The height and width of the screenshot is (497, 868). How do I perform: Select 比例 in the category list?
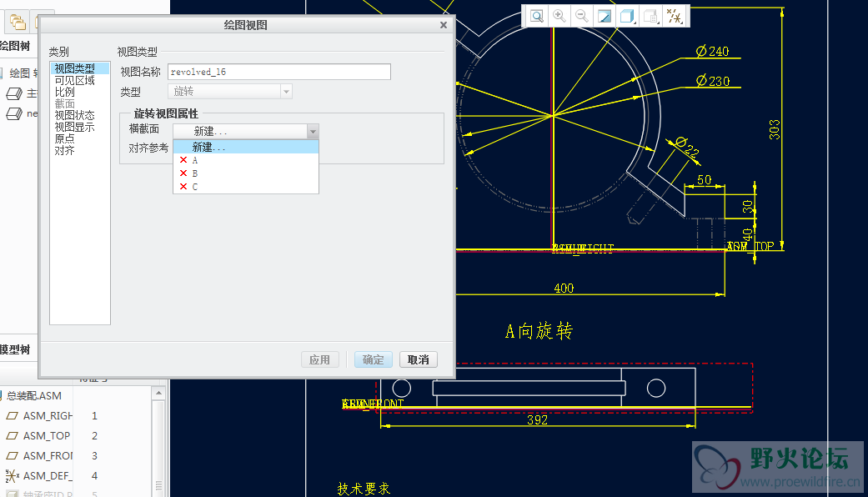(x=65, y=93)
